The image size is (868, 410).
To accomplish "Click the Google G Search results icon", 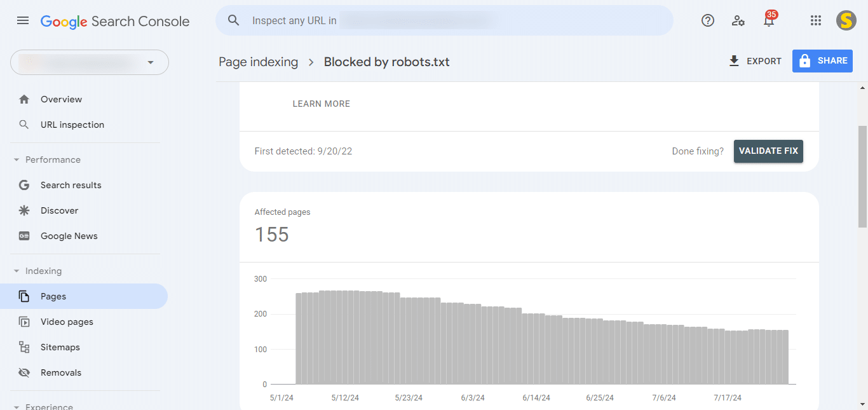I will tap(24, 185).
